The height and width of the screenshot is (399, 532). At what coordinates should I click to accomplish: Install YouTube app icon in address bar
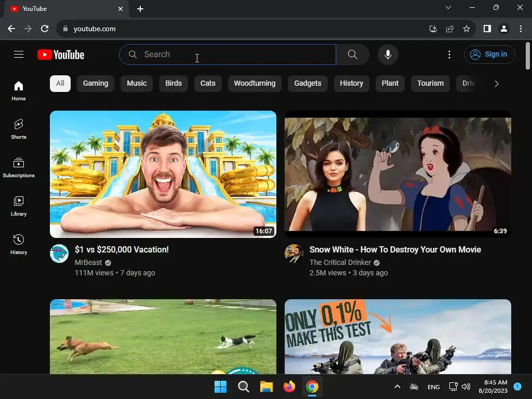click(x=433, y=29)
